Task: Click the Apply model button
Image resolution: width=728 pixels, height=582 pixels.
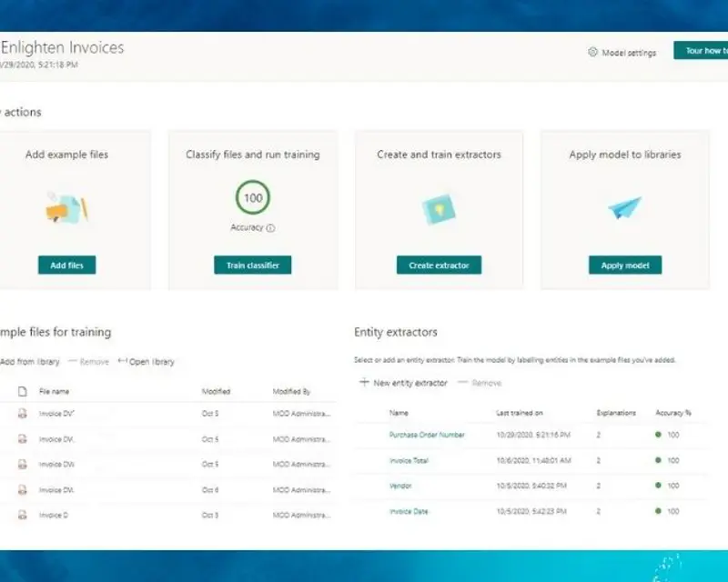Action: click(624, 266)
